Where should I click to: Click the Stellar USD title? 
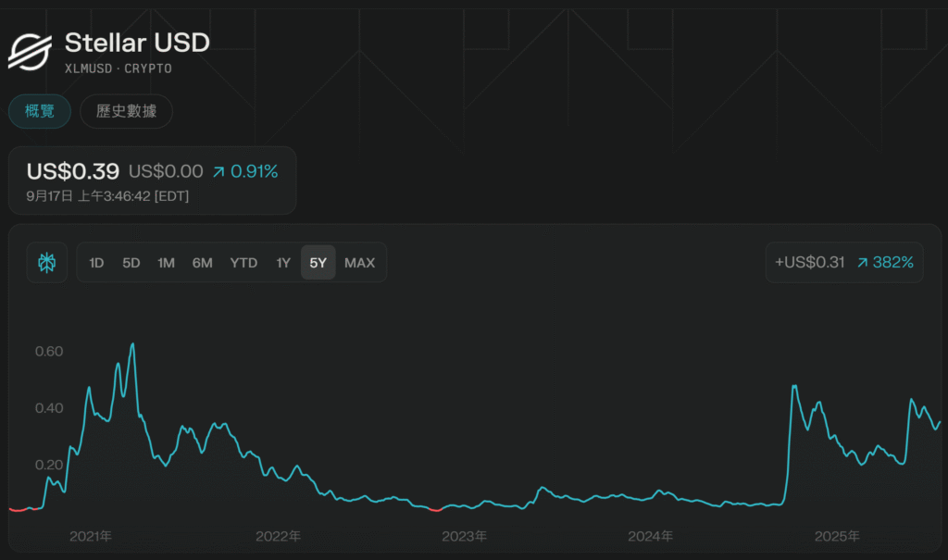click(137, 42)
